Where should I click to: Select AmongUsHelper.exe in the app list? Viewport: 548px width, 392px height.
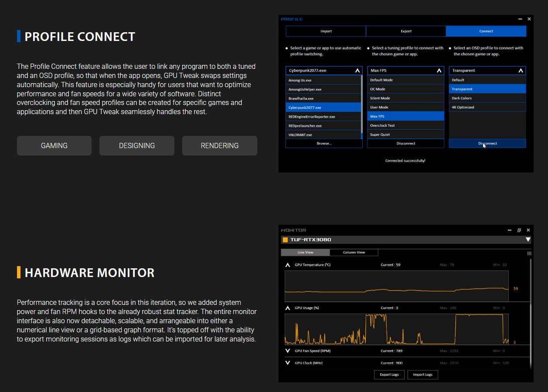click(323, 89)
